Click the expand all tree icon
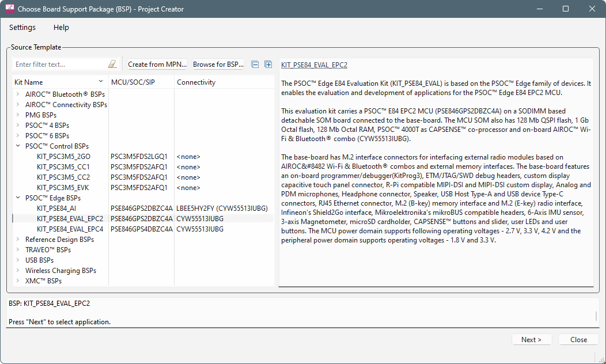 tap(268, 65)
